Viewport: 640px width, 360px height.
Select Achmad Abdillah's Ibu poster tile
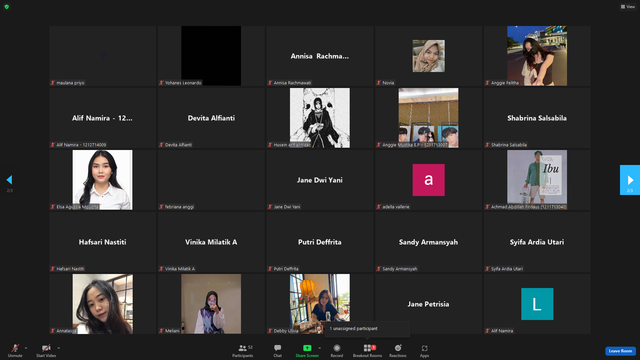[x=537, y=180]
